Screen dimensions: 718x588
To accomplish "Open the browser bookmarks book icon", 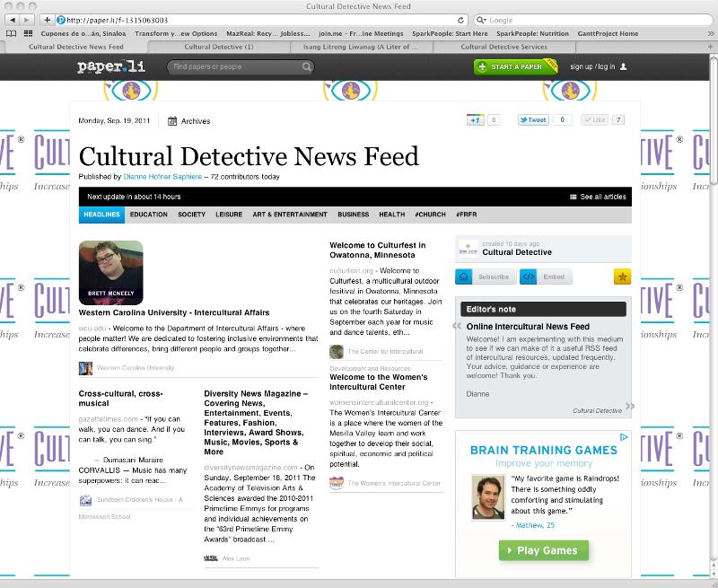I will click(11, 33).
